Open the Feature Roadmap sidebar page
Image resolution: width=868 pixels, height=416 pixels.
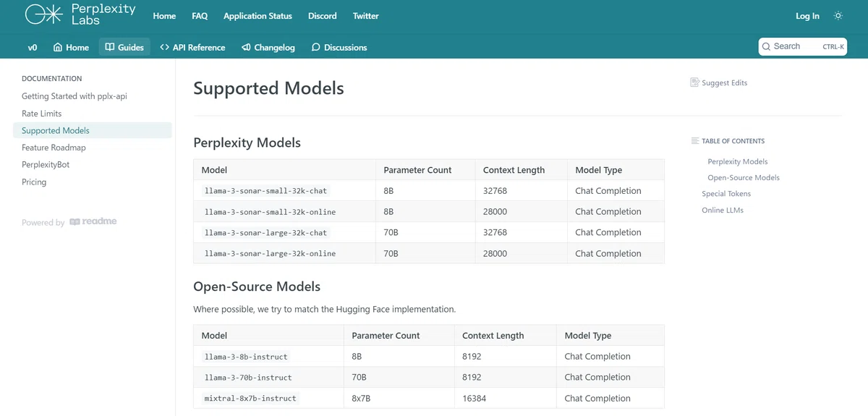(x=54, y=148)
